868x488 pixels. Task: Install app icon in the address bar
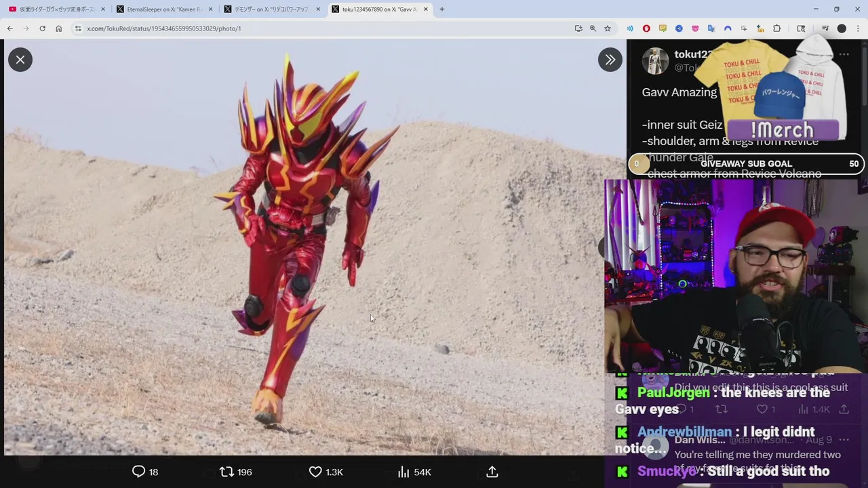click(578, 28)
